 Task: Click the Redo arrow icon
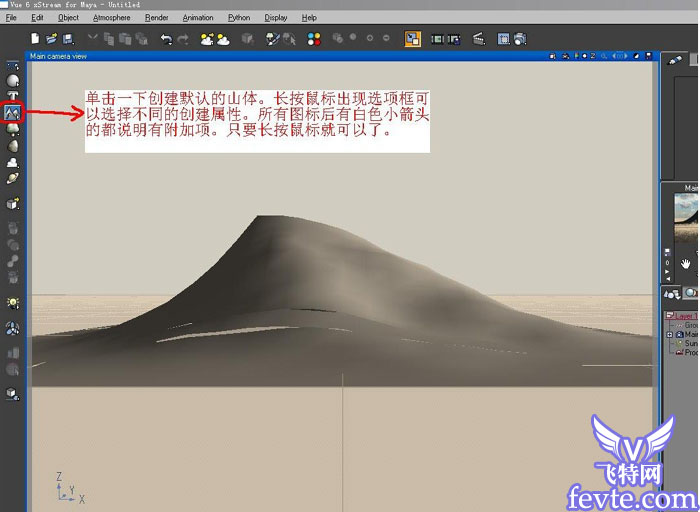[183, 39]
